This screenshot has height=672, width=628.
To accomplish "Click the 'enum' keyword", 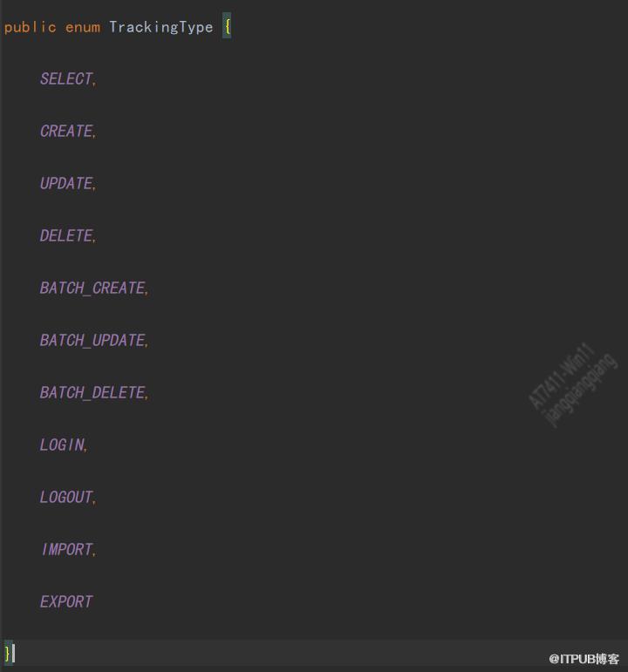I will 82,27.
